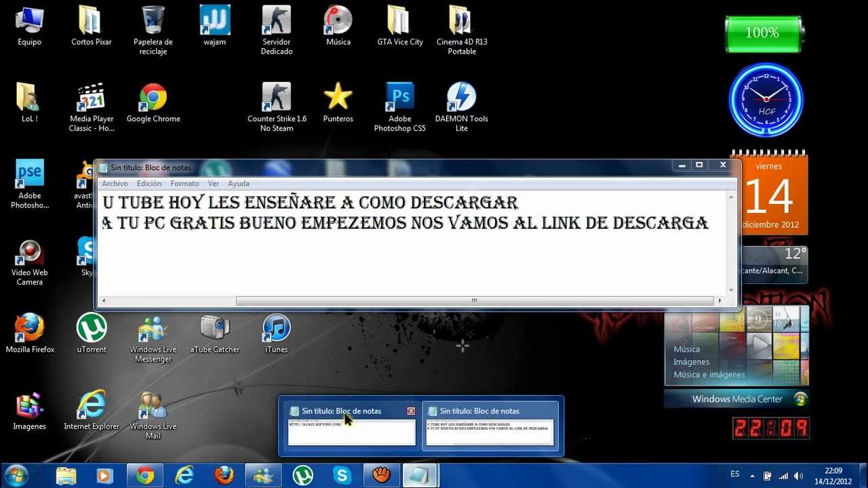This screenshot has height=488, width=868.
Task: Launch DAEMON Tools Lite shortcut
Action: pyautogui.click(x=462, y=107)
